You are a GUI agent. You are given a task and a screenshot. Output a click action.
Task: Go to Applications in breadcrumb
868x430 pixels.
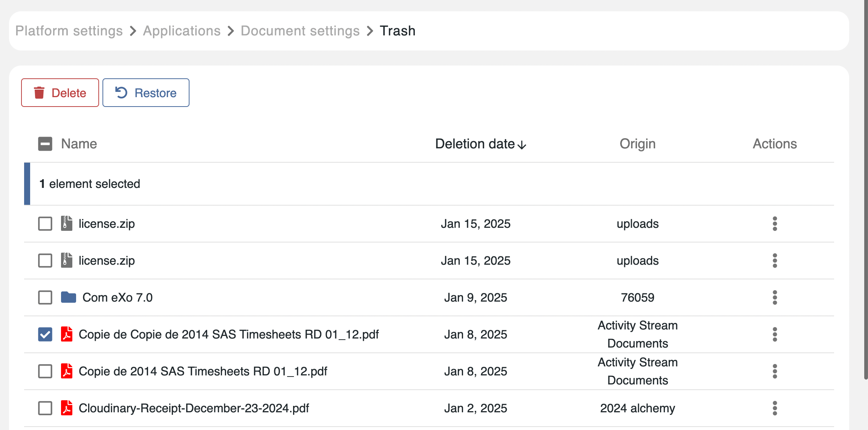point(182,31)
